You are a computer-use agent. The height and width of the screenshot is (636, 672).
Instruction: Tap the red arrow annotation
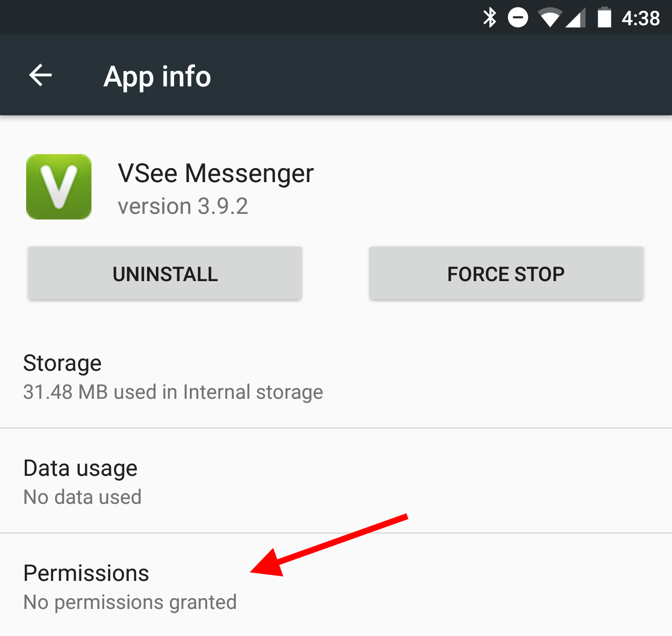[329, 545]
